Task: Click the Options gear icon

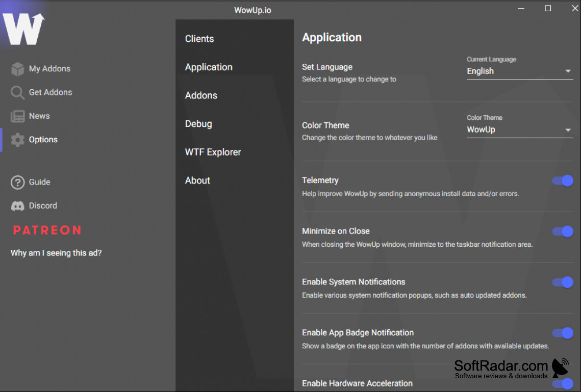Action: tap(17, 140)
